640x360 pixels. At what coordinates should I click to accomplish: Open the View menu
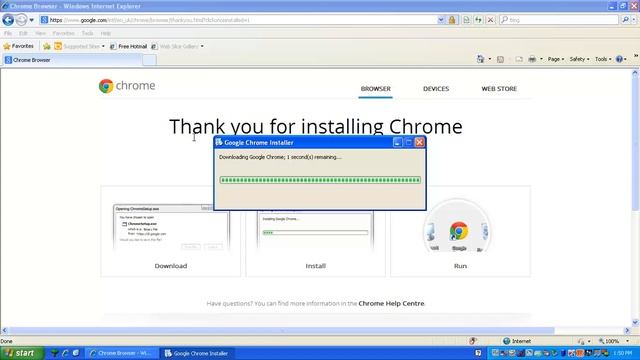click(40, 33)
